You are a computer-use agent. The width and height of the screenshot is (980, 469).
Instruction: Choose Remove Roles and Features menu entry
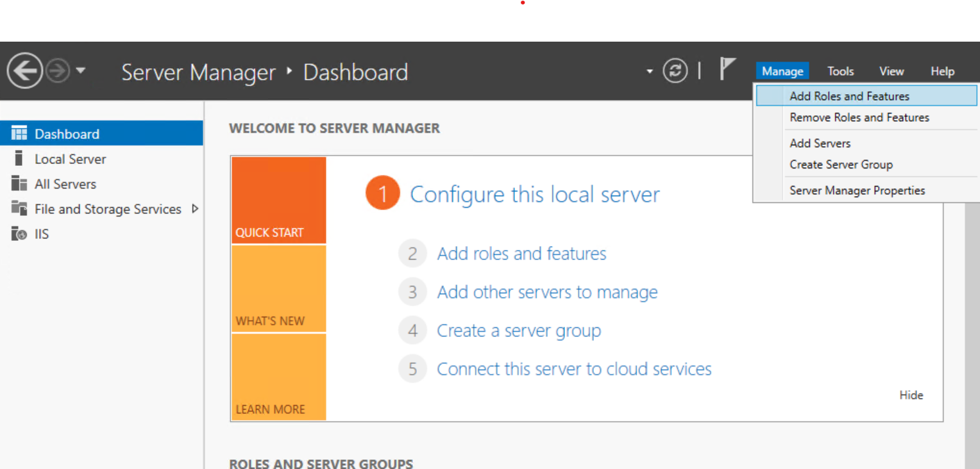point(866,117)
